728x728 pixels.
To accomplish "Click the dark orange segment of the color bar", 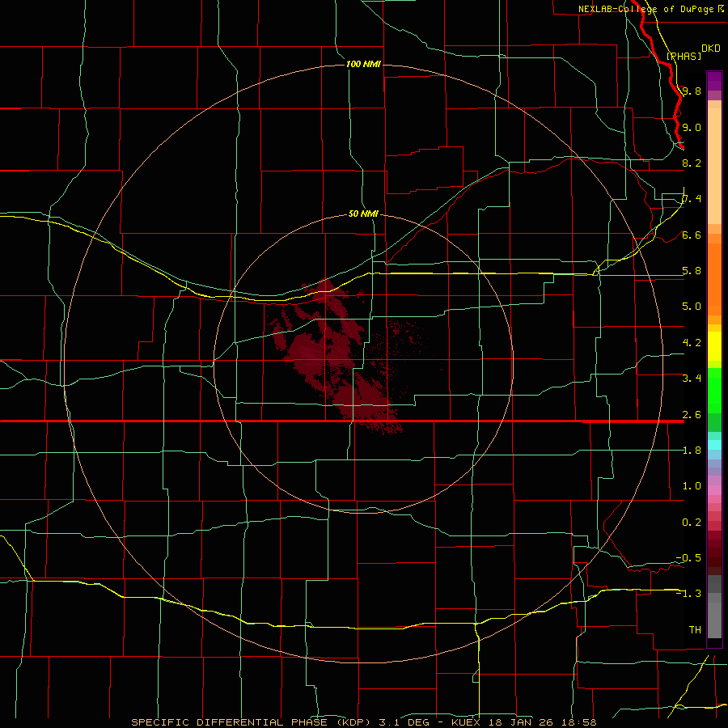I will 714,280.
